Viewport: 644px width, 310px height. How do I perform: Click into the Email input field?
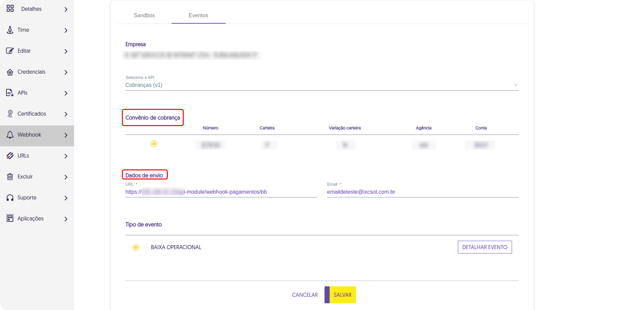[x=422, y=192]
